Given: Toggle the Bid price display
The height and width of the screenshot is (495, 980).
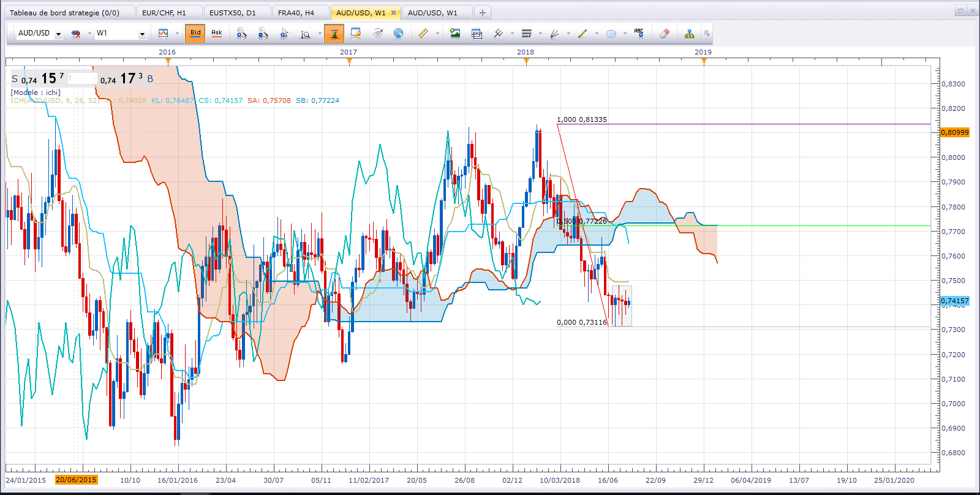Looking at the screenshot, I should [x=195, y=33].
